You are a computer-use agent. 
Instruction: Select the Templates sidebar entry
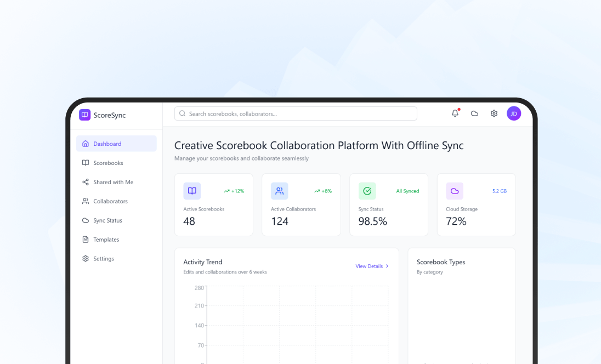106,240
